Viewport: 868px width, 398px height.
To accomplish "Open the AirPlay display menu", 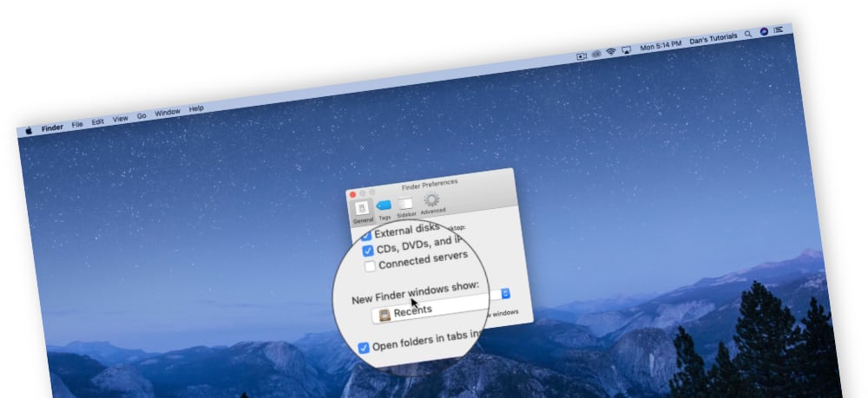I will 625,49.
